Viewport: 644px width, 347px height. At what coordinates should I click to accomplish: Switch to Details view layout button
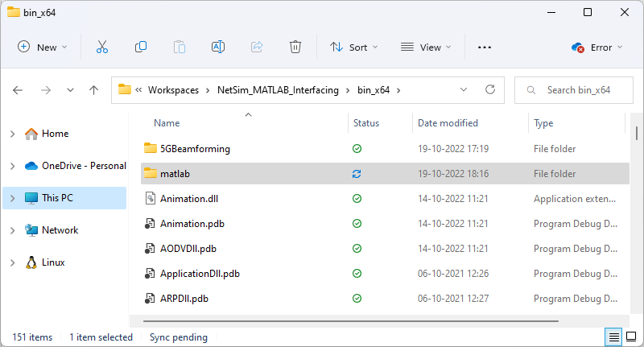614,337
